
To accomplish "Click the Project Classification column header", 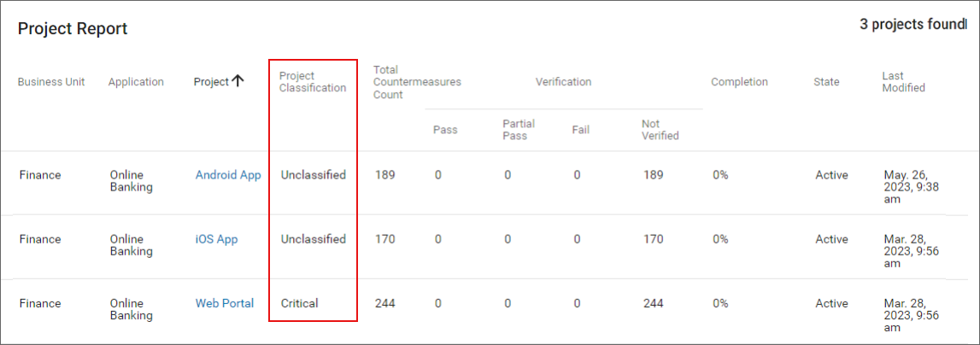I will (x=313, y=82).
